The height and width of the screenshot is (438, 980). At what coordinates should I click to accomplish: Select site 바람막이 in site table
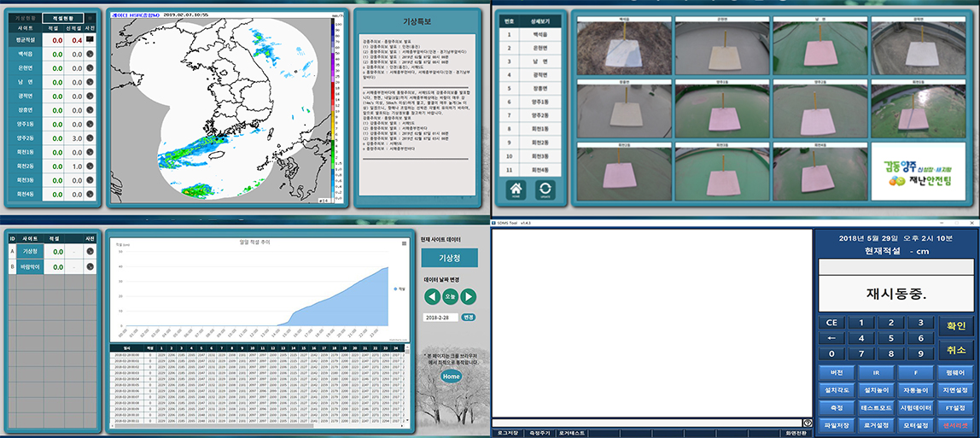point(32,266)
